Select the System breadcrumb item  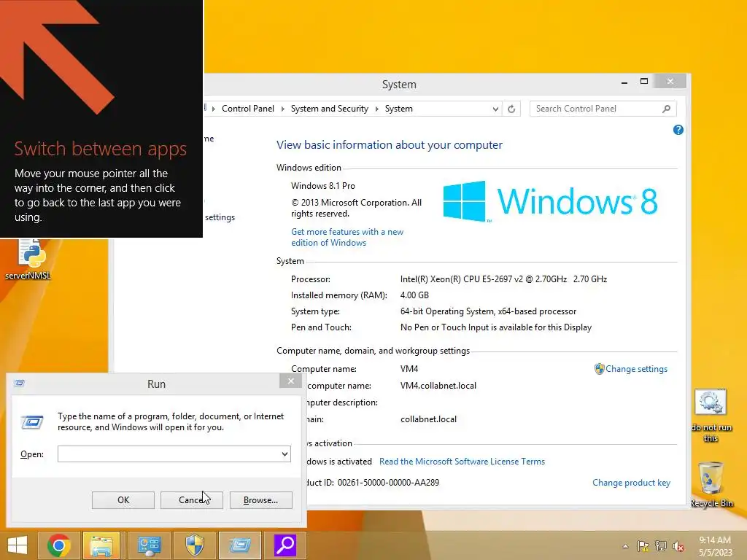(399, 109)
